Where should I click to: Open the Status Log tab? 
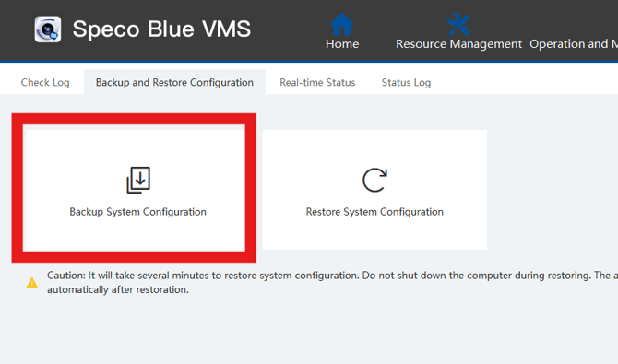tap(406, 82)
